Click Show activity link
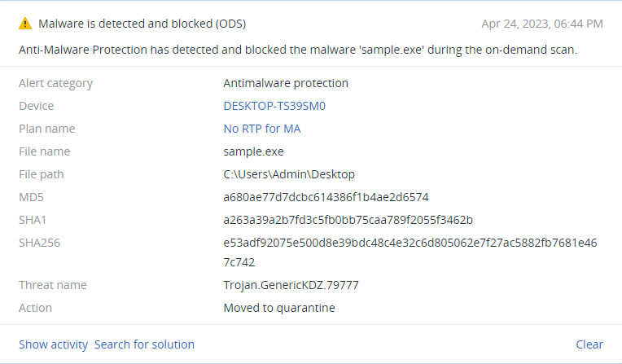The image size is (622, 364). tap(53, 344)
